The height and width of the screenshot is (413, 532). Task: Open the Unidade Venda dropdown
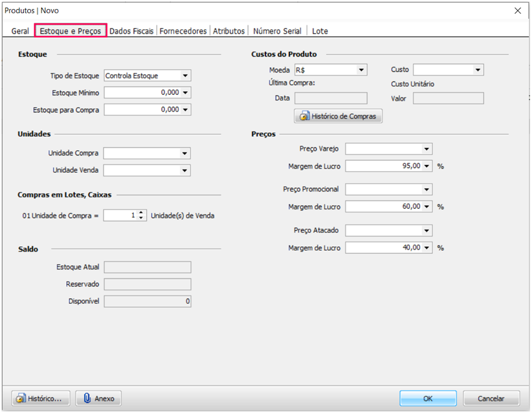185,170
